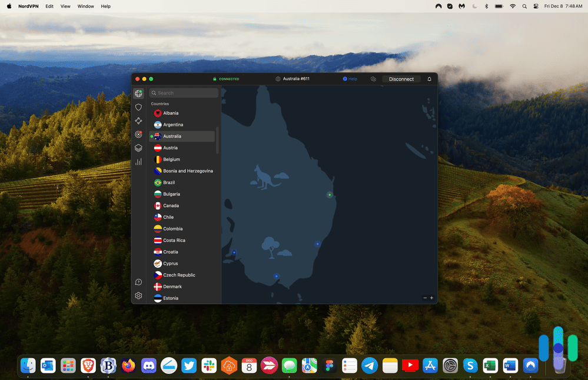
Task: Open NordVPN Settings via the gear icon
Action: [138, 295]
